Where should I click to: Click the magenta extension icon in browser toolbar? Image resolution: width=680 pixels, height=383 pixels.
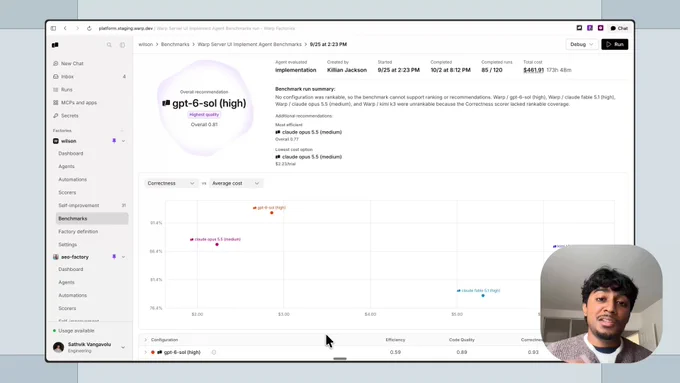click(601, 28)
